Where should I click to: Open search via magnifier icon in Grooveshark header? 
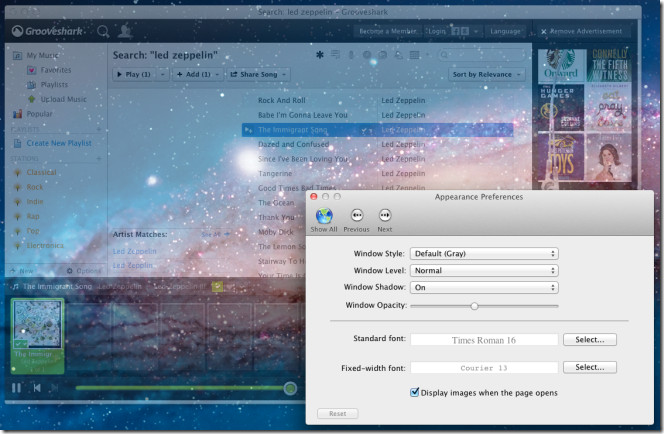(103, 31)
